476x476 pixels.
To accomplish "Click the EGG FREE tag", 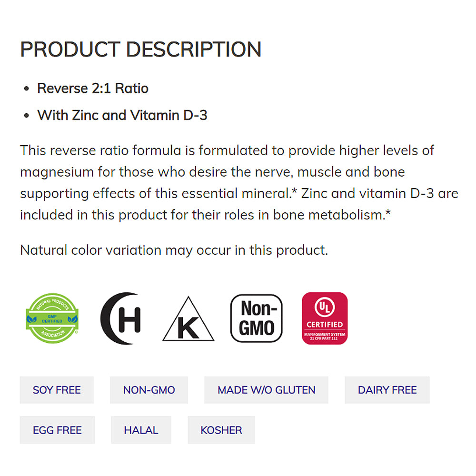I will pos(57,430).
